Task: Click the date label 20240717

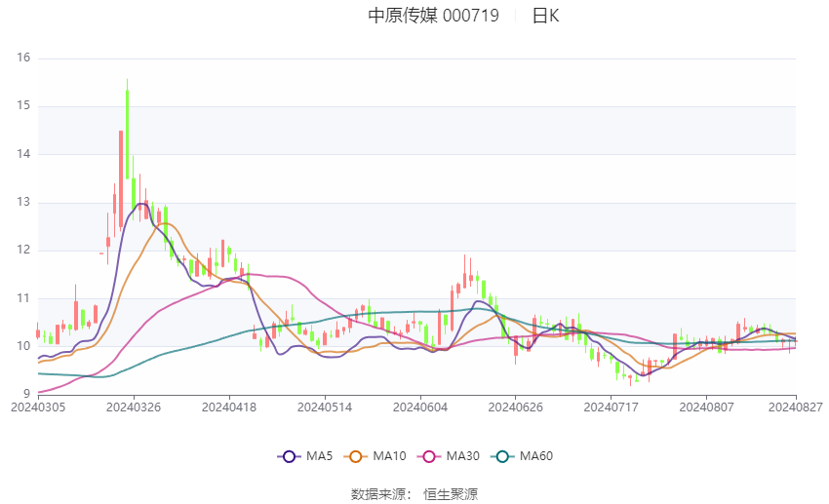Action: pos(612,407)
